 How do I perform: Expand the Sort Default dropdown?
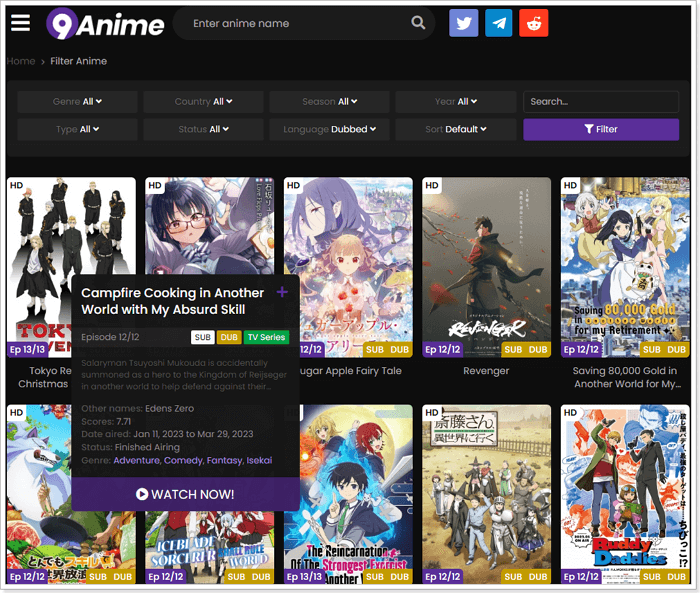tap(456, 129)
